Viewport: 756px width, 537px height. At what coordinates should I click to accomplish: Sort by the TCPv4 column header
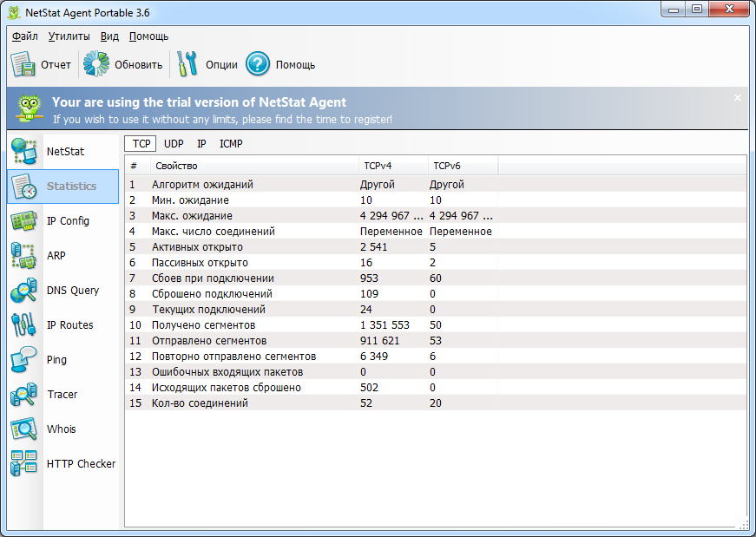pos(393,166)
